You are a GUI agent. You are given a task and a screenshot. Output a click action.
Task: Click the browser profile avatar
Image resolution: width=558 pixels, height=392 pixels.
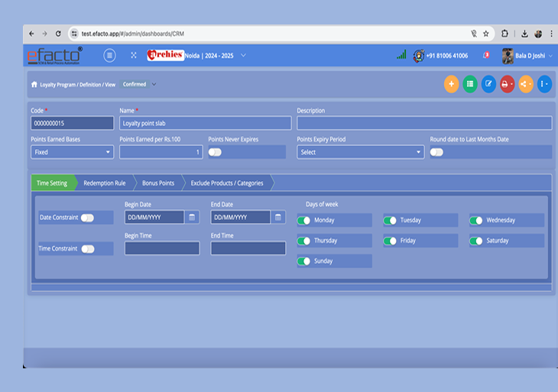(538, 34)
